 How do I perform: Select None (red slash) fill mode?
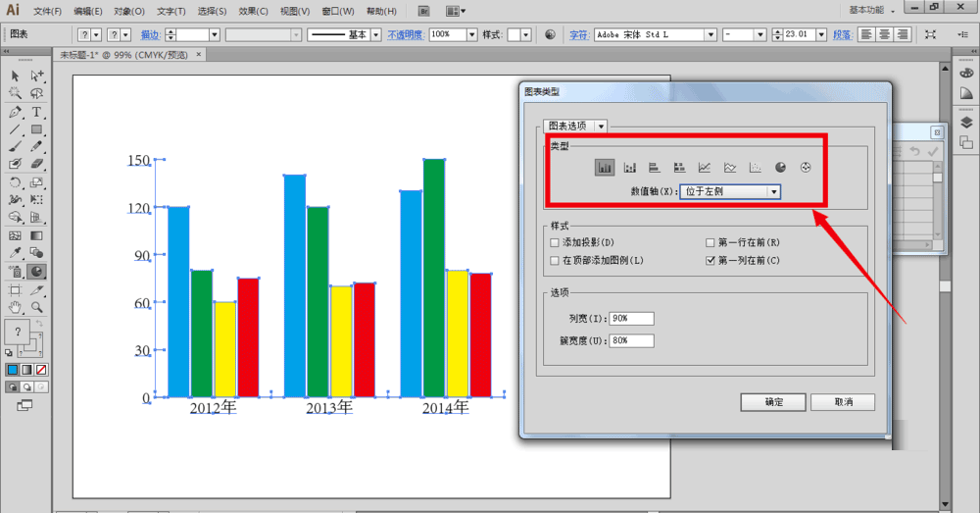click(x=41, y=370)
